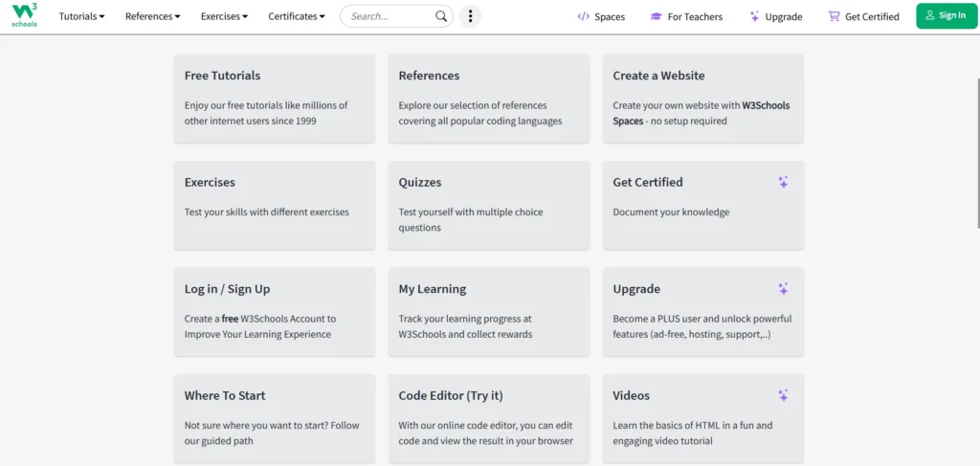This screenshot has height=466, width=980.
Task: Open the Free Tutorials card
Action: click(x=274, y=98)
